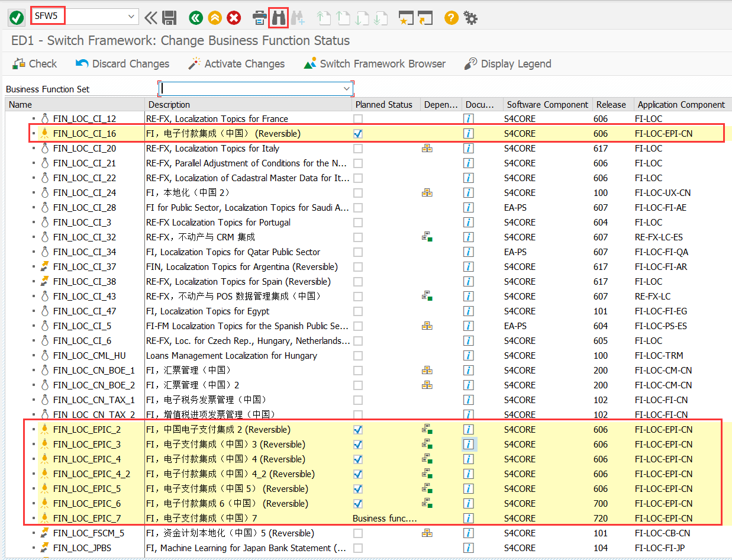Click the Save icon in the toolbar

[x=169, y=18]
